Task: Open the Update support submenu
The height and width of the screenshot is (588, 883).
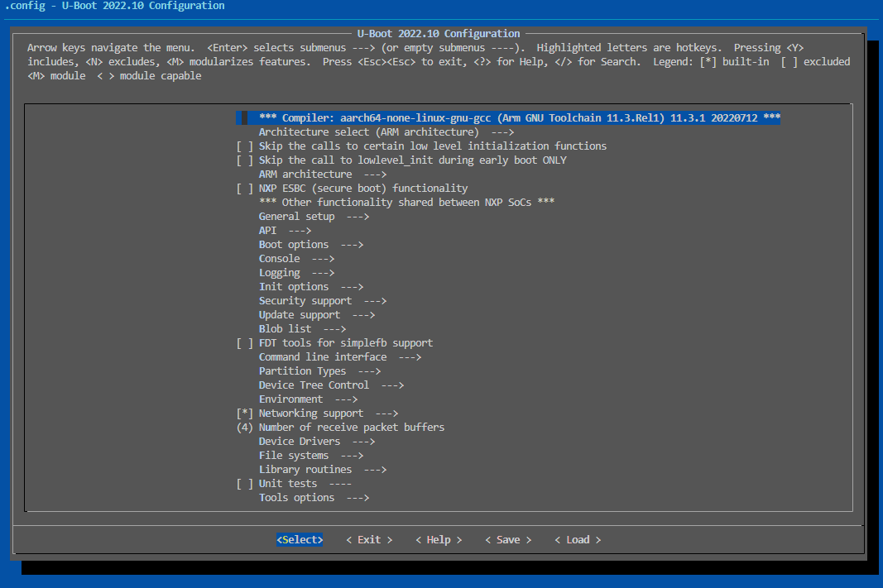Action: (x=317, y=315)
